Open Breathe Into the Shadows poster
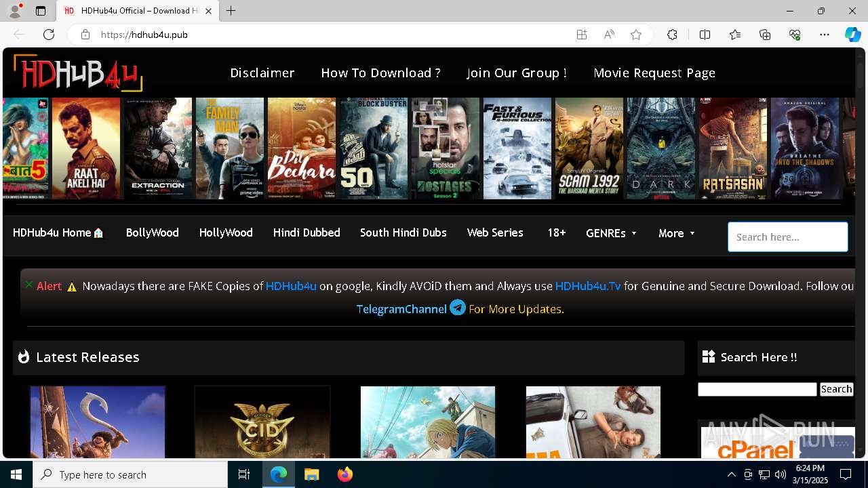 click(805, 148)
